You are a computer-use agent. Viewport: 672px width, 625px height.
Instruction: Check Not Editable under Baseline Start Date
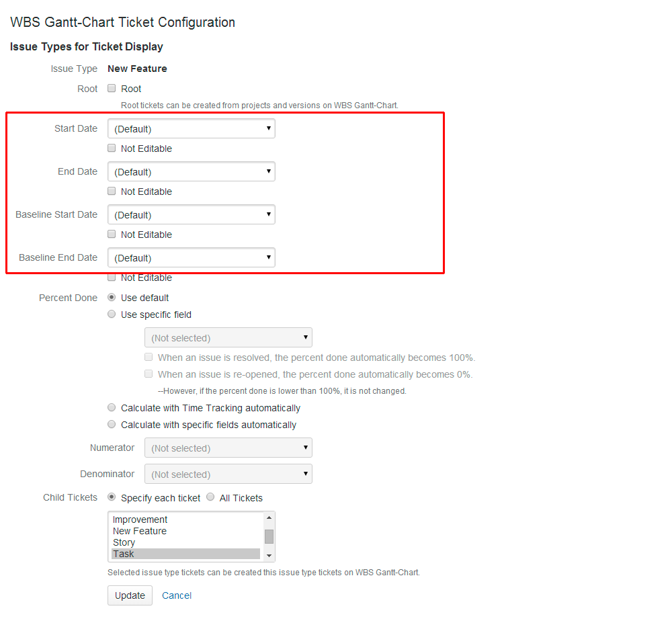click(112, 235)
